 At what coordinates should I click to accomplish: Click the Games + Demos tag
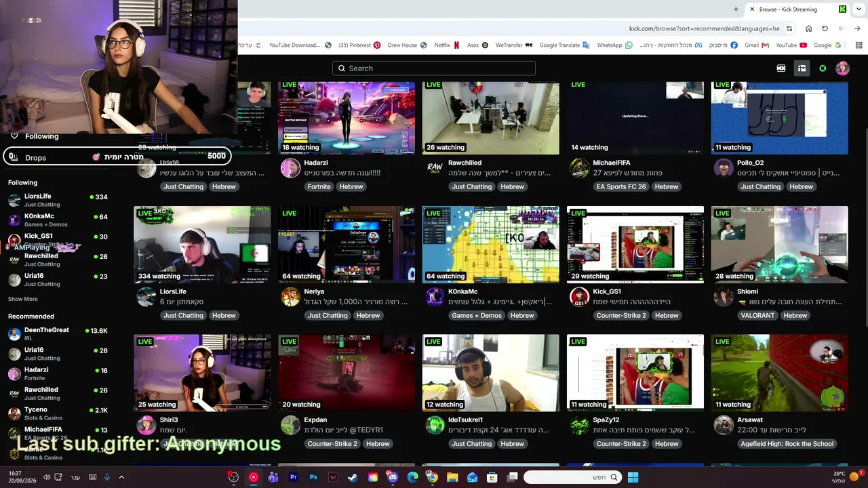(x=477, y=315)
